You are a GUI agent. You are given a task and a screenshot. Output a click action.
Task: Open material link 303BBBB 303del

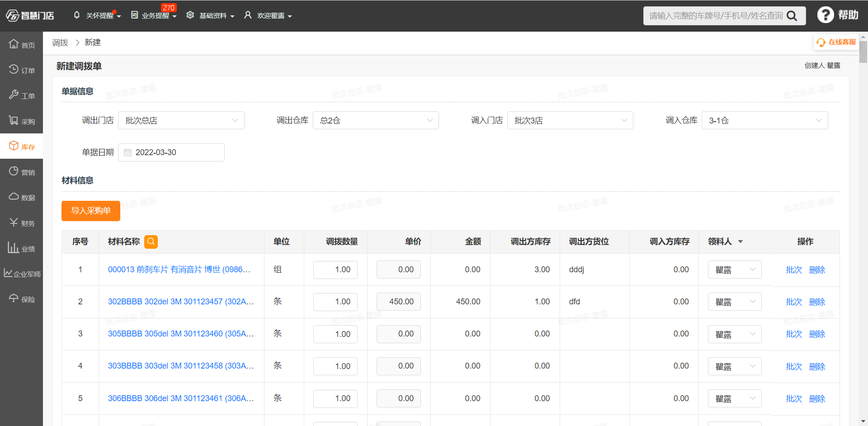point(181,366)
